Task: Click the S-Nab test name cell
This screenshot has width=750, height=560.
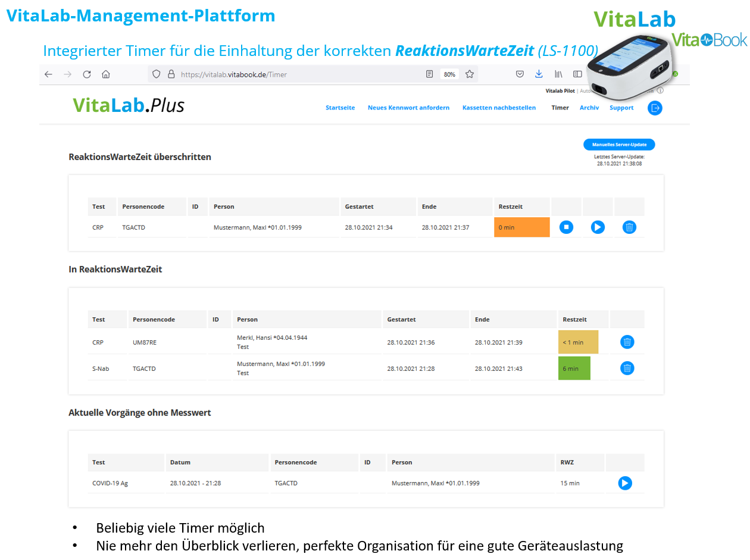Action: coord(101,368)
